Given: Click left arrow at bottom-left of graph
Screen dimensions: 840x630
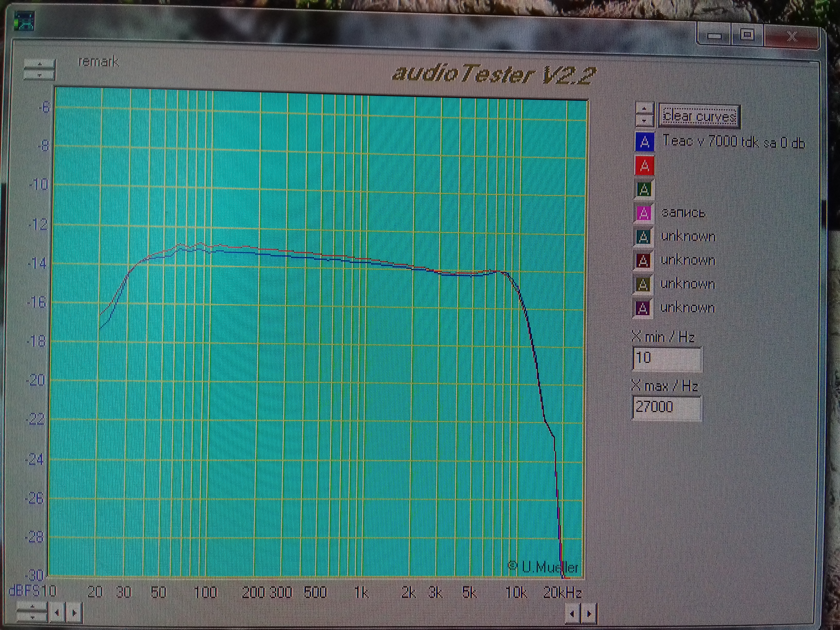Looking at the screenshot, I should click(57, 612).
